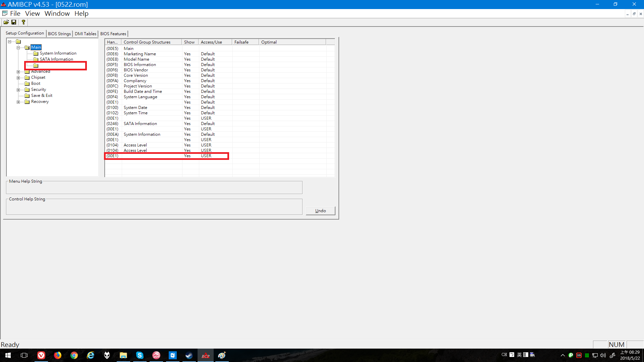Viewport: 644px width, 362px height.
Task: Show hidden system tray icons
Action: coord(563,355)
